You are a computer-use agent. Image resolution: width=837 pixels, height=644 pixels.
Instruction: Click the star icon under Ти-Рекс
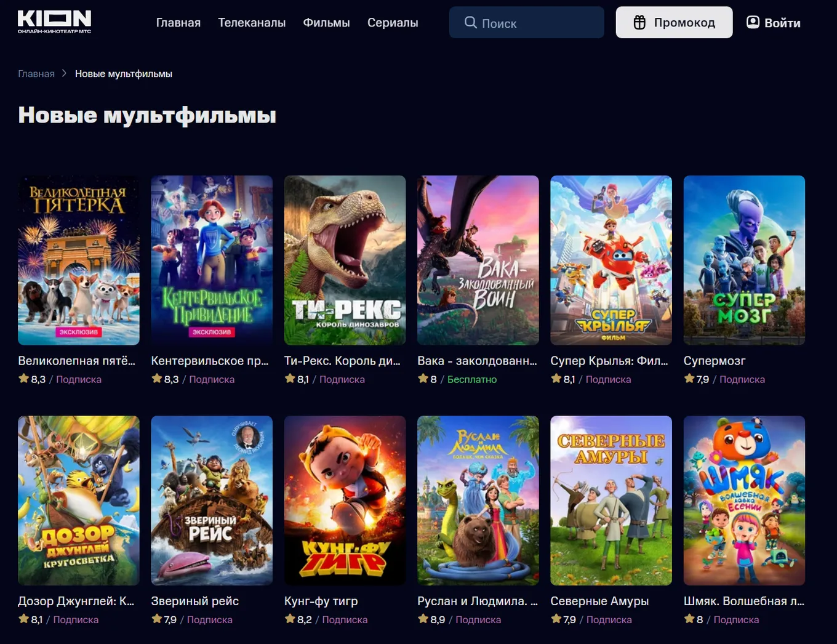point(290,379)
